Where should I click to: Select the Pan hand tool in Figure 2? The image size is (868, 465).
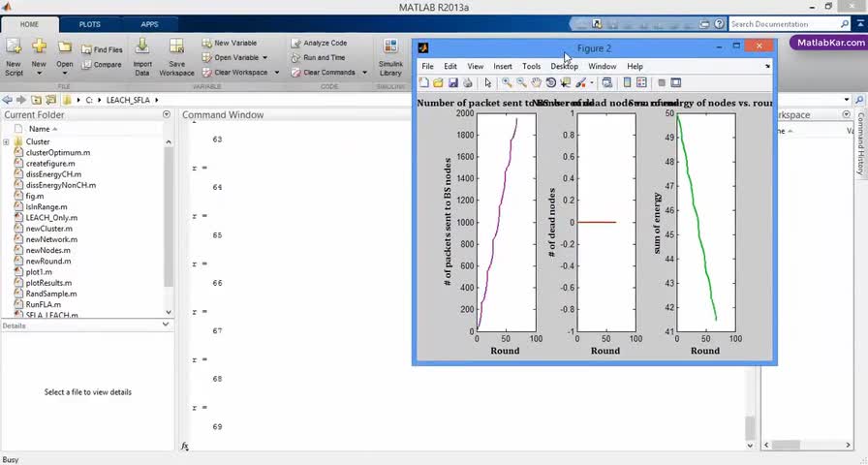[536, 83]
